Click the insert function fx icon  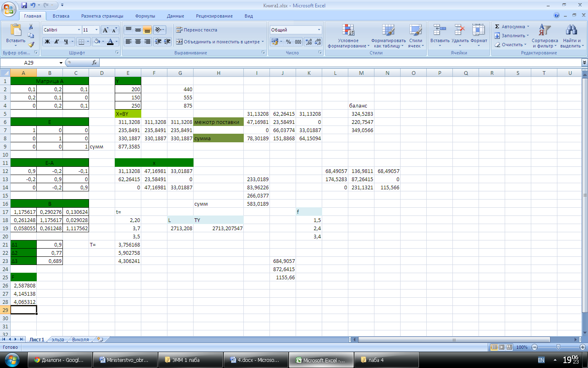[x=94, y=63]
